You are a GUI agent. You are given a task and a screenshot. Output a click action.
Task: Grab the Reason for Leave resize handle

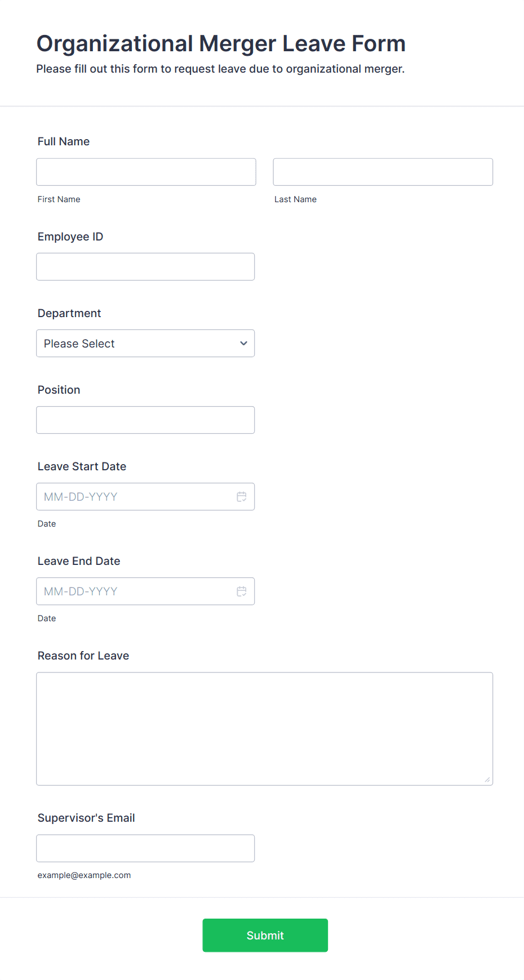point(487,779)
